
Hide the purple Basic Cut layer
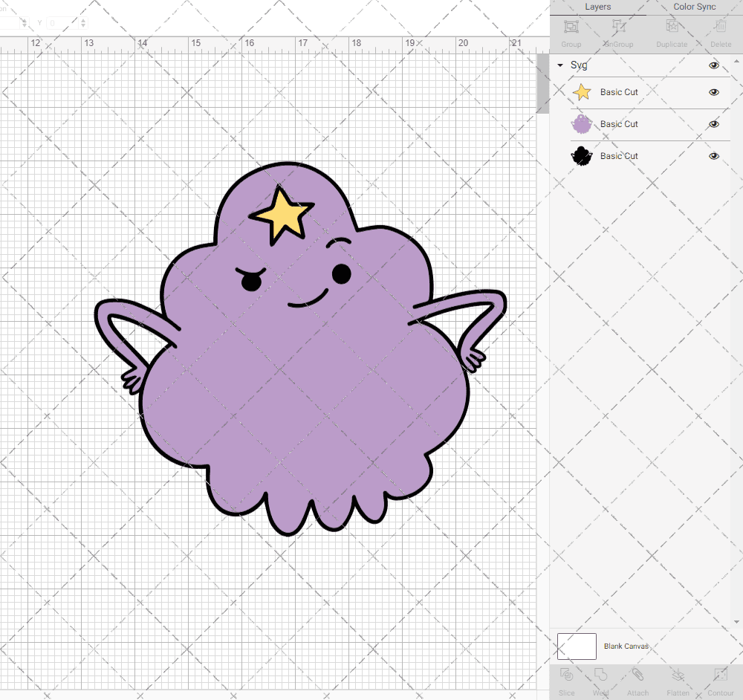(x=713, y=124)
